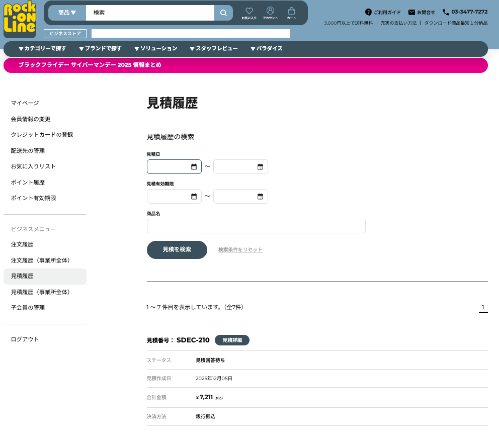Expand the 商品 search category dropdown

[x=67, y=13]
